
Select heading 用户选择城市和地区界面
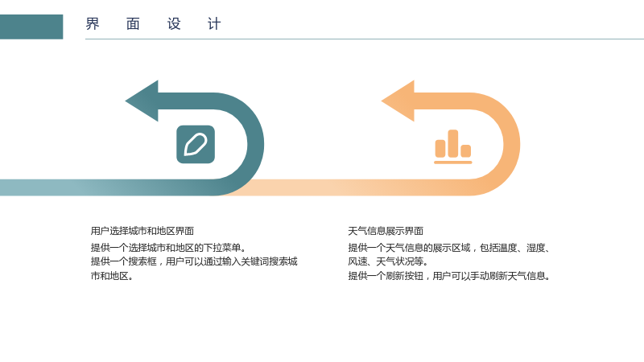click(142, 231)
